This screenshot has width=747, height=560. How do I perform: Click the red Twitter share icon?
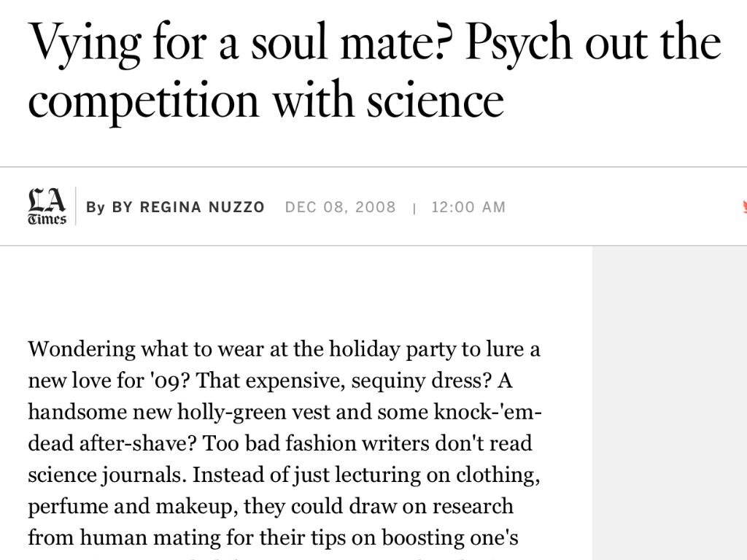click(743, 207)
